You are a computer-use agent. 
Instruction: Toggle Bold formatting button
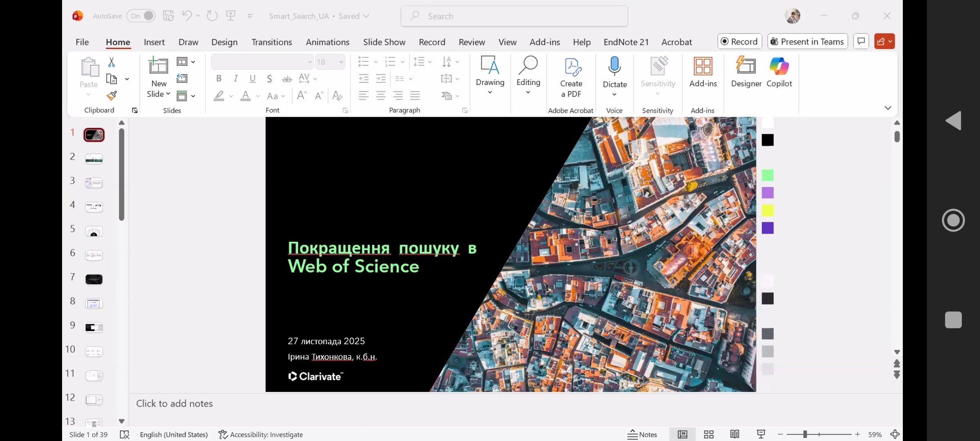click(x=219, y=78)
